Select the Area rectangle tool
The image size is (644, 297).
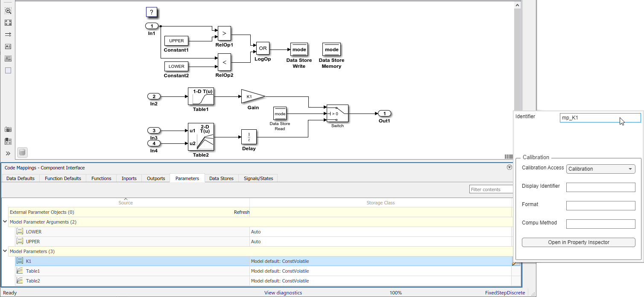tap(8, 70)
